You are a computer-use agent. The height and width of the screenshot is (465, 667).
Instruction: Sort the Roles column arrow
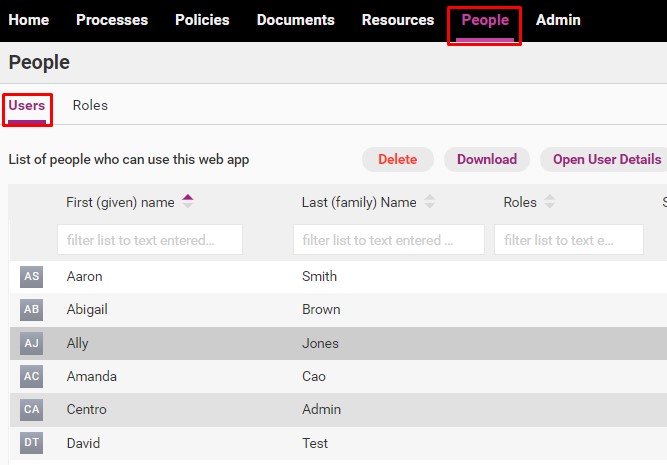[550, 201]
